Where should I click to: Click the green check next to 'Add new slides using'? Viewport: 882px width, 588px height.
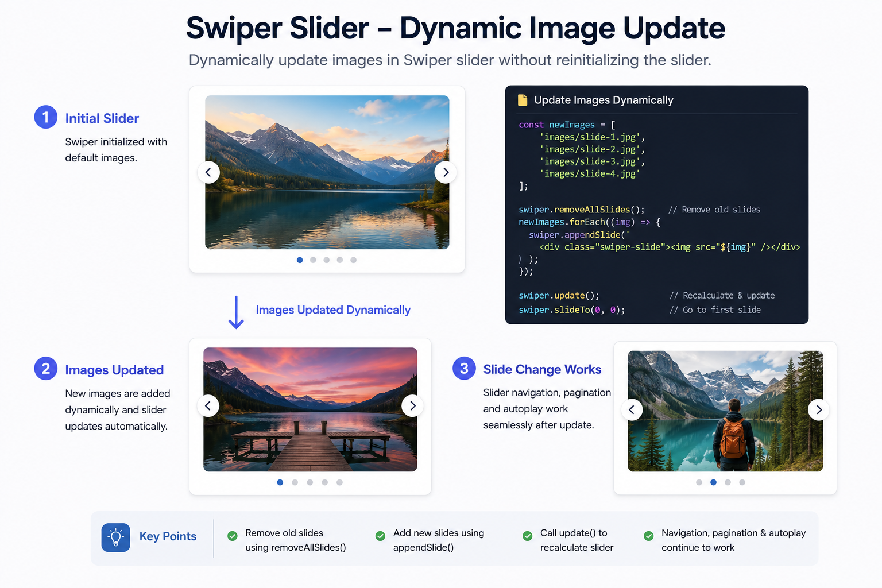pos(380,536)
